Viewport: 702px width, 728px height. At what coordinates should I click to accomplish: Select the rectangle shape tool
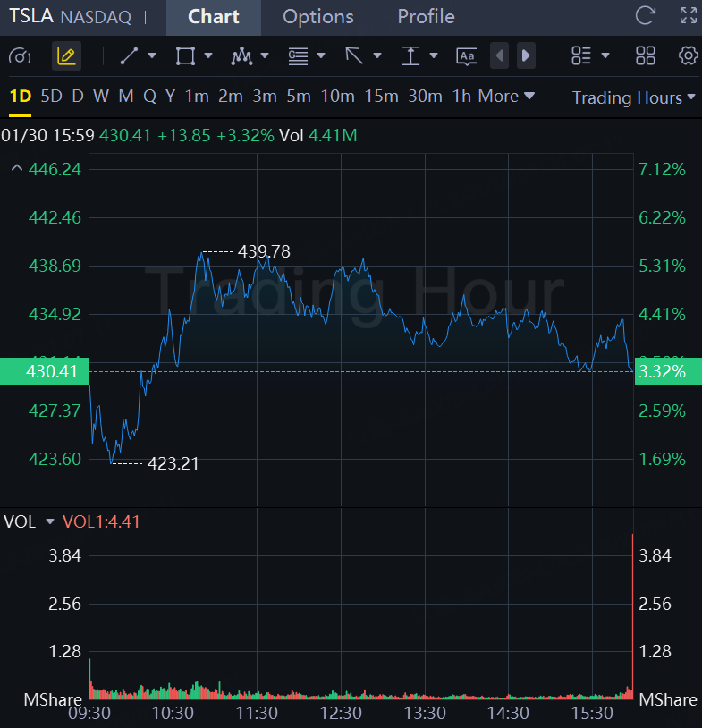pyautogui.click(x=185, y=56)
